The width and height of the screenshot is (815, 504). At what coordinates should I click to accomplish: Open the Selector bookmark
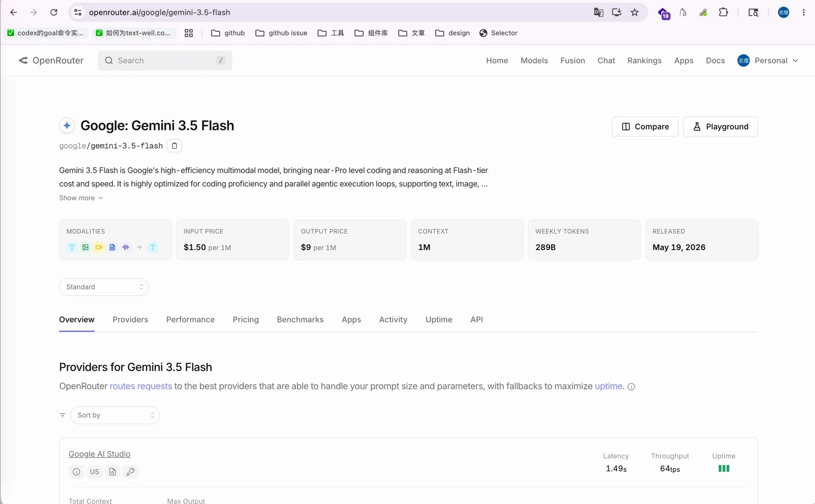tap(498, 33)
